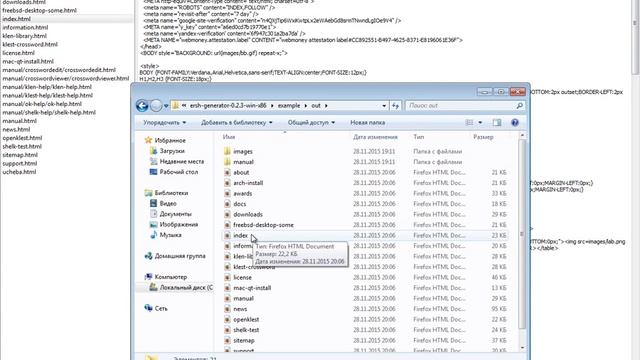The height and width of the screenshot is (360, 640).
Task: Open Видео library
Action: 167,204
